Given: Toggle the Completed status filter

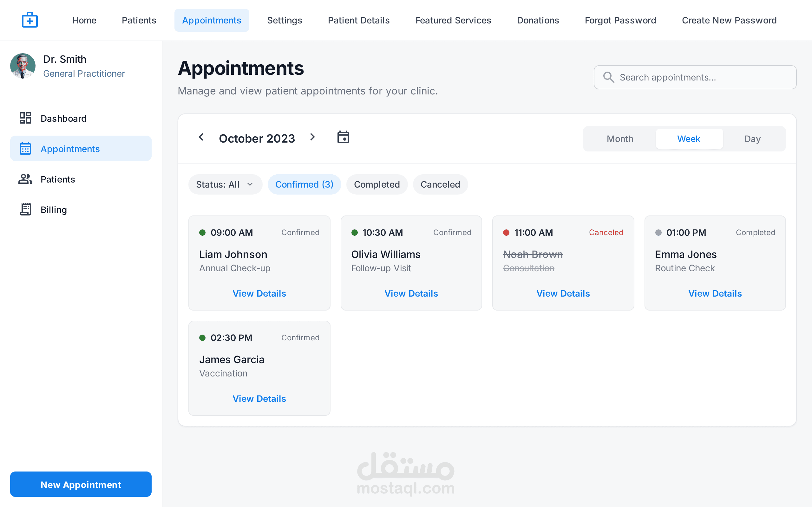Looking at the screenshot, I should pyautogui.click(x=377, y=184).
